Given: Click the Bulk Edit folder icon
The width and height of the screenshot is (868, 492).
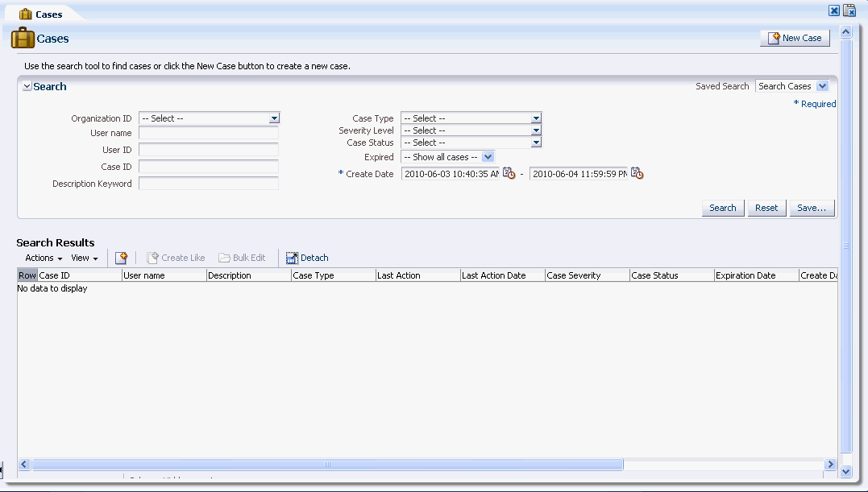Looking at the screenshot, I should click(x=224, y=257).
